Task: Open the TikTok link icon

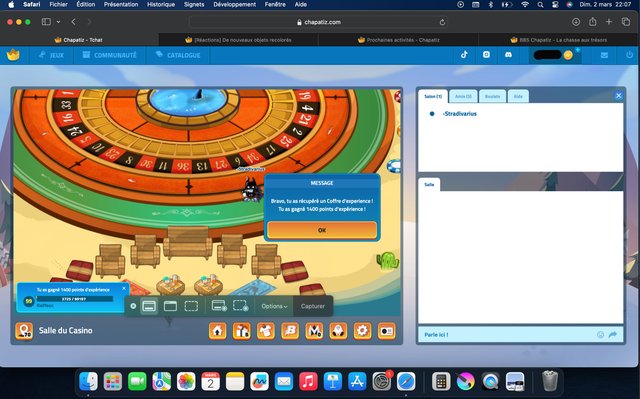Action: click(x=464, y=55)
